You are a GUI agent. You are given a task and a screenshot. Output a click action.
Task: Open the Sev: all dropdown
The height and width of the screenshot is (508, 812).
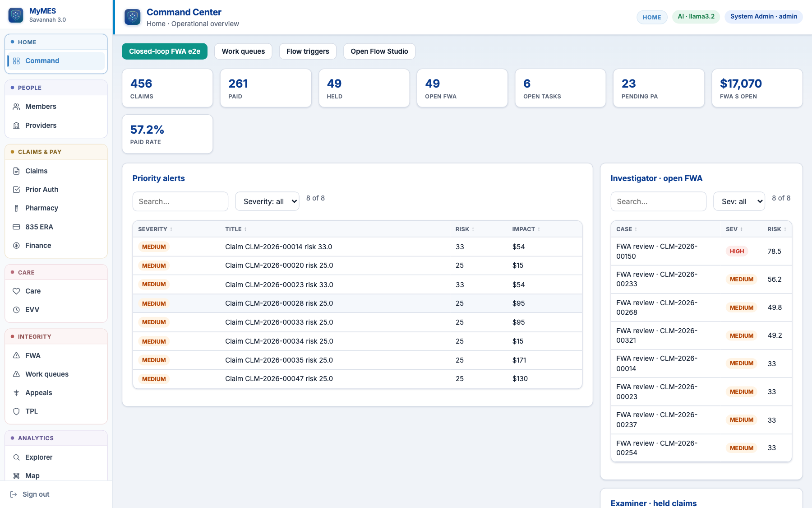coord(739,201)
